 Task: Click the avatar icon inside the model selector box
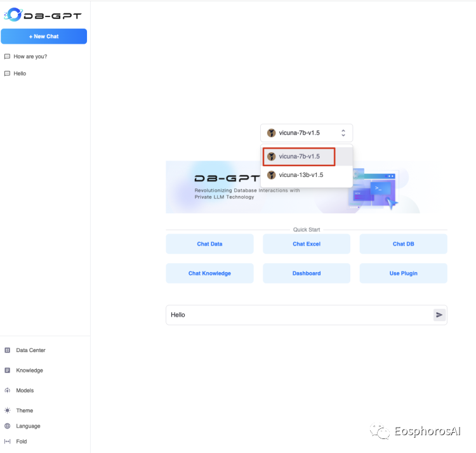click(x=271, y=133)
